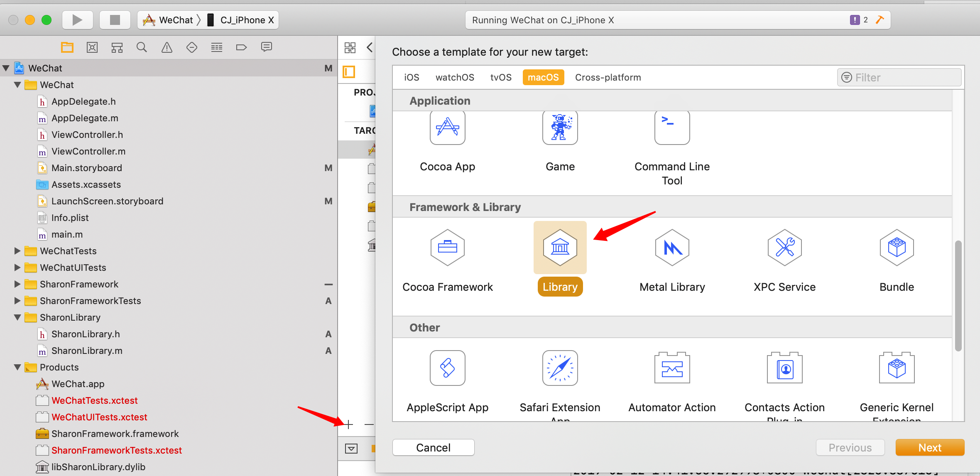
Task: Collapse the SharonLibrary folder
Action: point(17,317)
